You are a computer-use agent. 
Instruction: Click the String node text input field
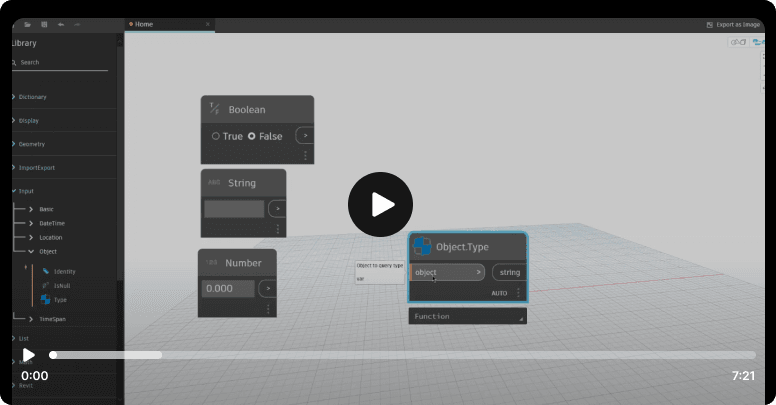(x=234, y=209)
